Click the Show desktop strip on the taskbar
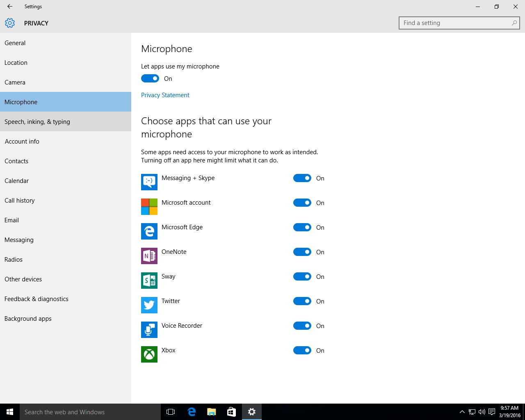 [524, 412]
